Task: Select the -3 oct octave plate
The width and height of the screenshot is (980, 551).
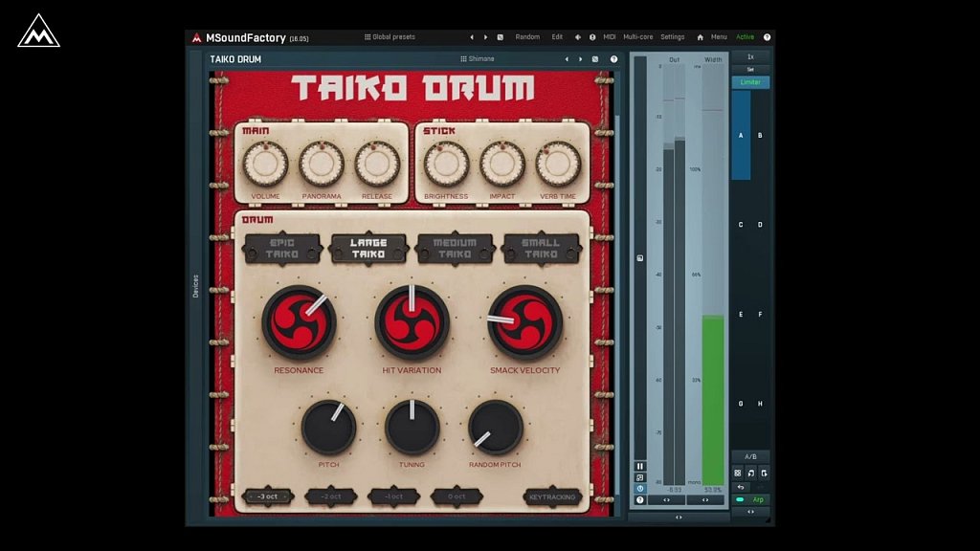Action: (x=267, y=497)
